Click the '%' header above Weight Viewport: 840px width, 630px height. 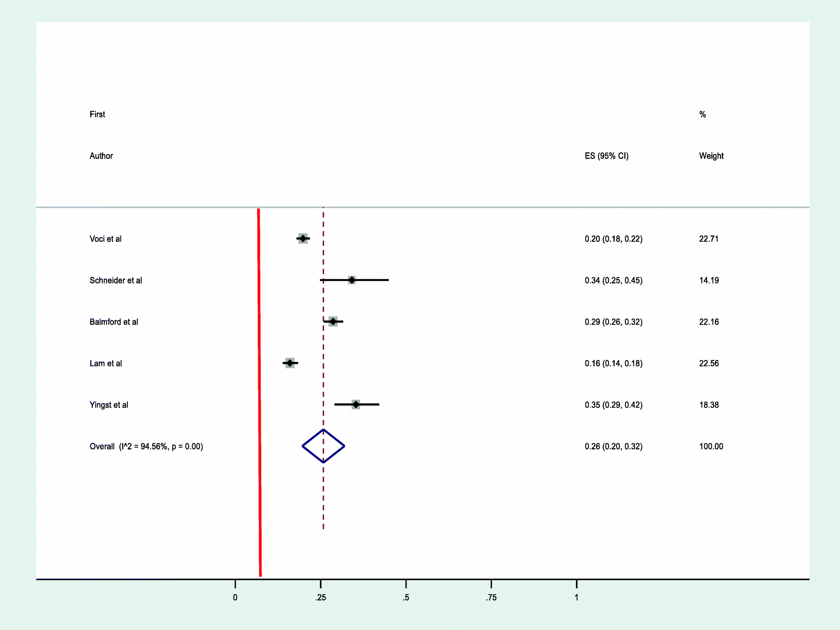(702, 114)
